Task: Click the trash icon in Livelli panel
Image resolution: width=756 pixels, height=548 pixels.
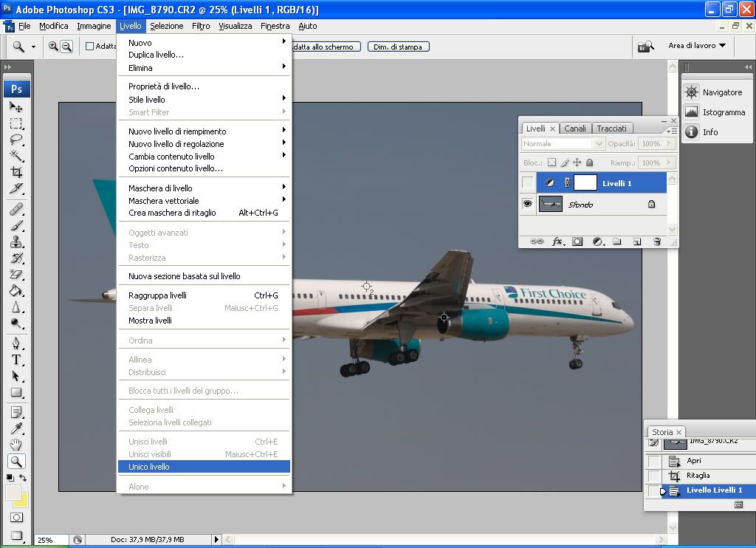Action: point(657,242)
